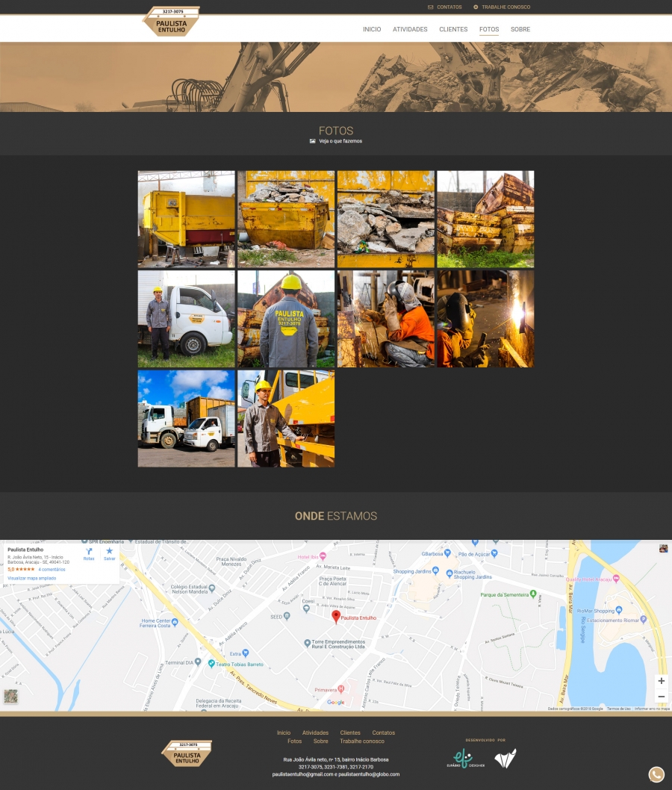Click Informar erro no mapa link
The image size is (672, 790).
(652, 709)
